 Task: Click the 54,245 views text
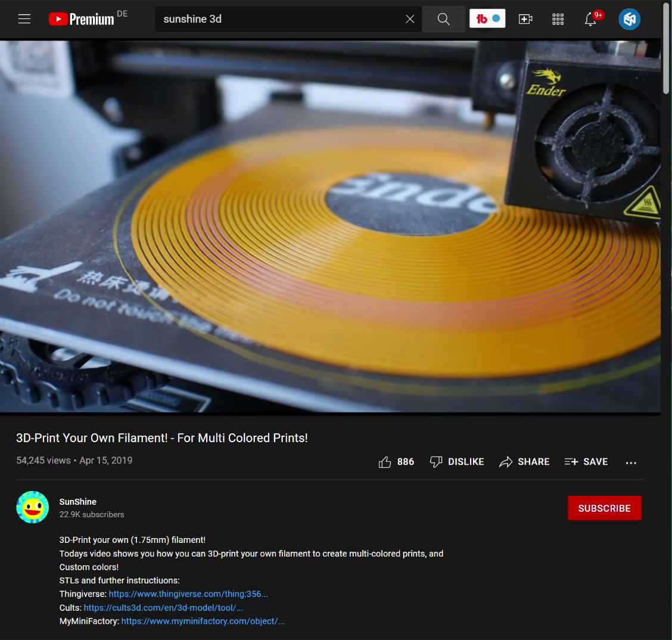[x=43, y=461]
